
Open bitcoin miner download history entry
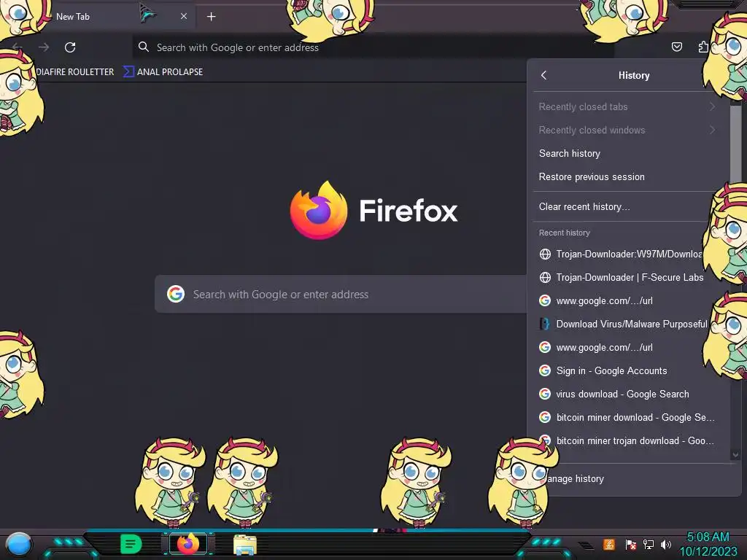[627, 417]
